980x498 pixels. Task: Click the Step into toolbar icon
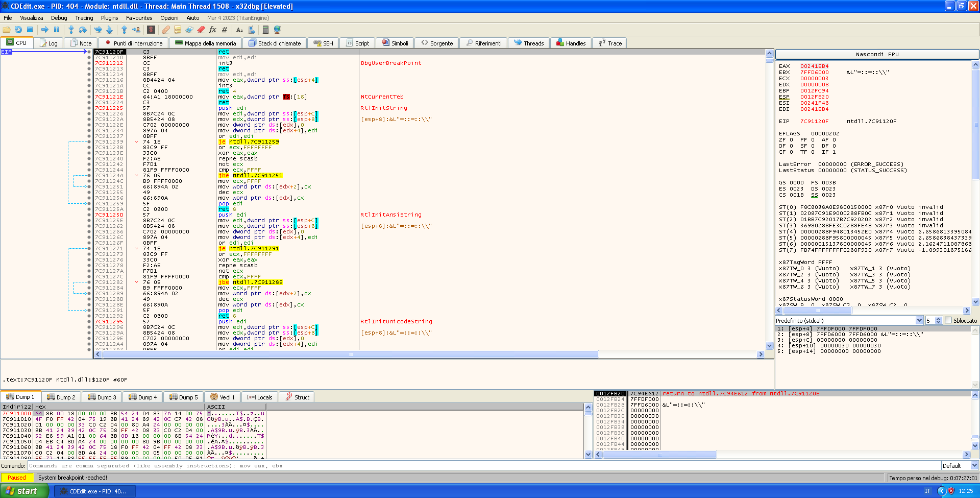(71, 30)
